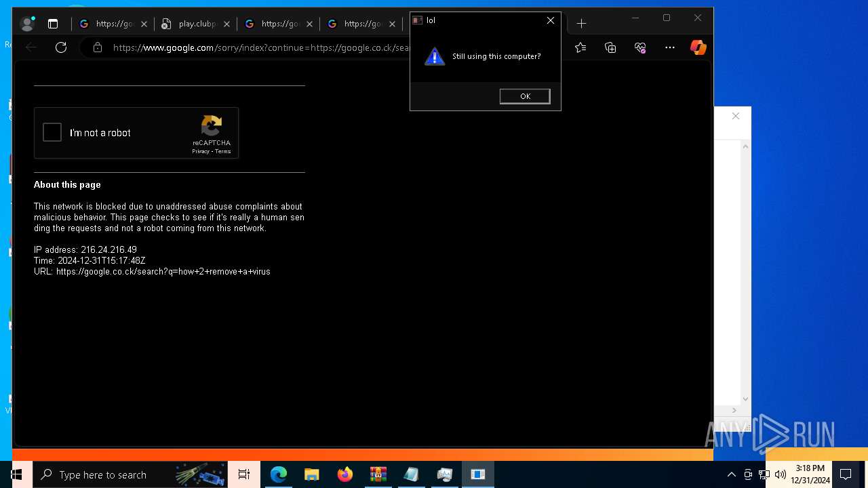Viewport: 868px width, 488px height.
Task: Open a new browser tab
Action: (x=581, y=24)
